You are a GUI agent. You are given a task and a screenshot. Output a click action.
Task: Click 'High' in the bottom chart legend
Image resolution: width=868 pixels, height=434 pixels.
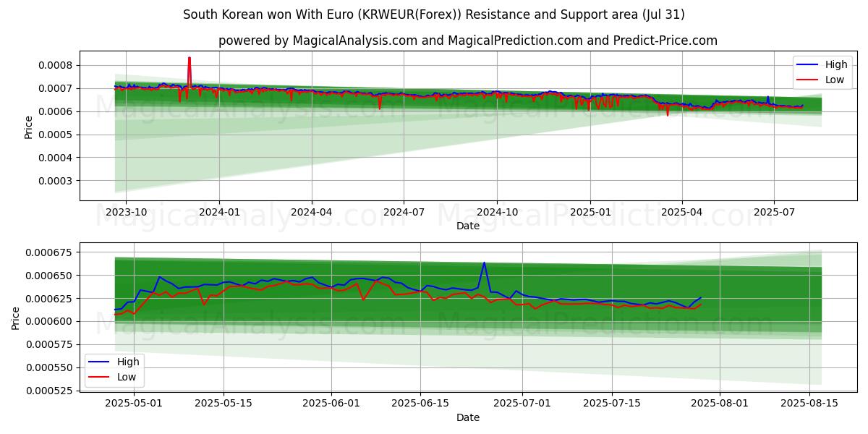pos(129,362)
